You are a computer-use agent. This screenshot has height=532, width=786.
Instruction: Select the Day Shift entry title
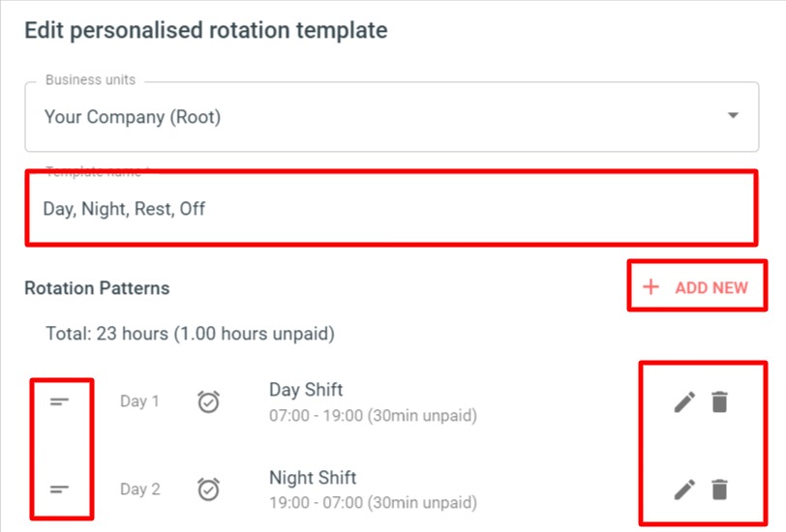(x=306, y=390)
